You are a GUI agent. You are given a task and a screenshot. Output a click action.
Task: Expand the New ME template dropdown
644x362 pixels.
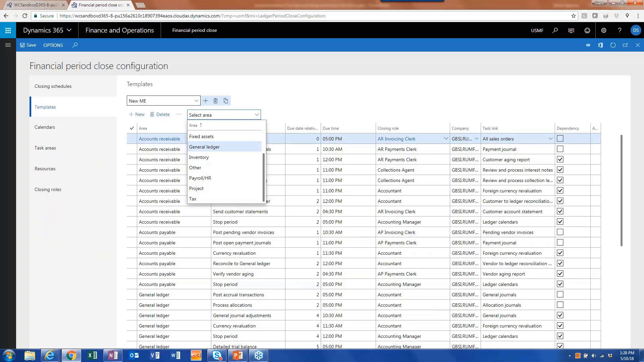(x=196, y=101)
